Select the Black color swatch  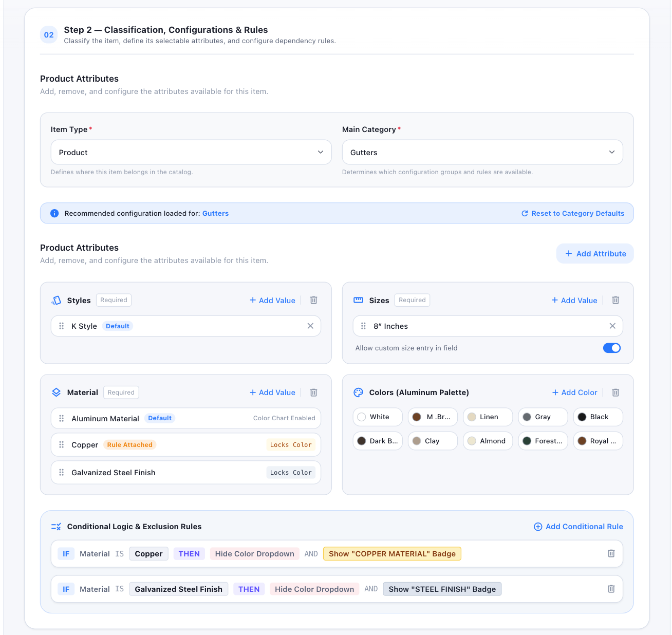[x=598, y=417]
